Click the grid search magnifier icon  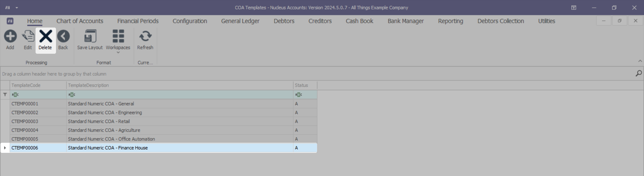click(639, 73)
